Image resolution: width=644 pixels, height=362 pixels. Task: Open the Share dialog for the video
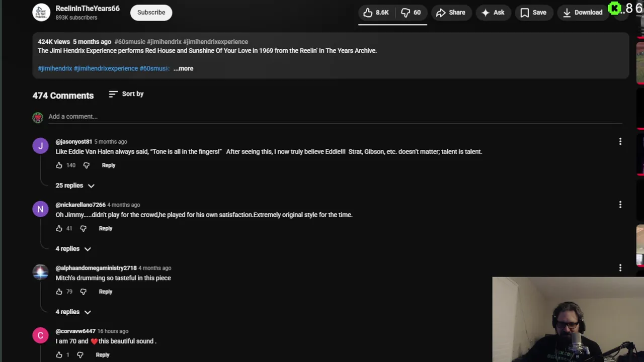click(x=450, y=13)
